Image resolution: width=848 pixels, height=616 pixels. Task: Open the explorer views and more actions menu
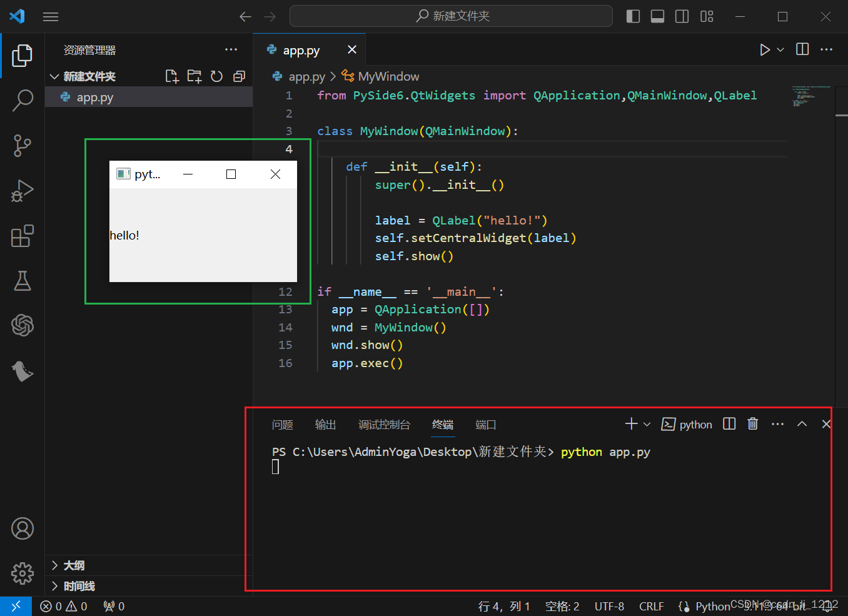point(231,50)
